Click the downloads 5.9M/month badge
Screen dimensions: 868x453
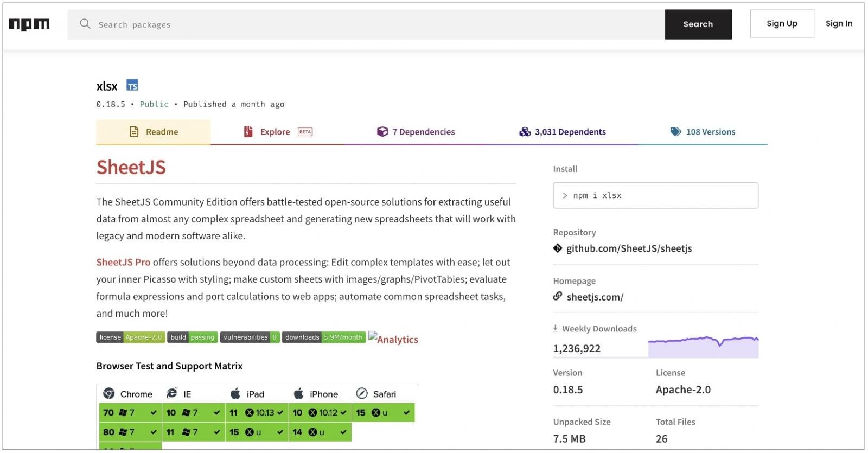coord(324,337)
